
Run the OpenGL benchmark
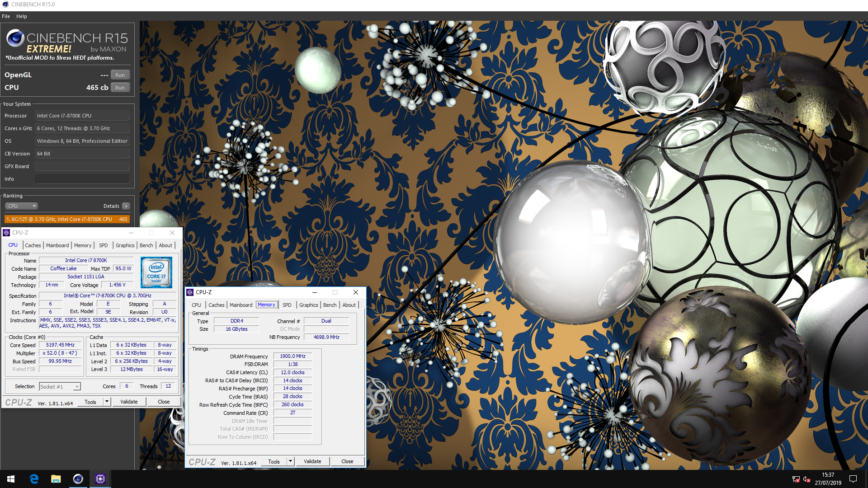pyautogui.click(x=120, y=75)
